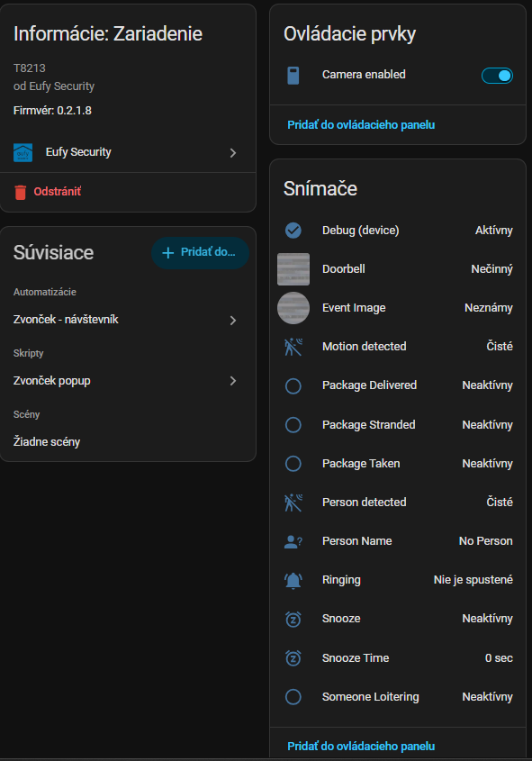The height and width of the screenshot is (761, 532).
Task: Click the Person detected walking icon
Action: click(x=293, y=503)
